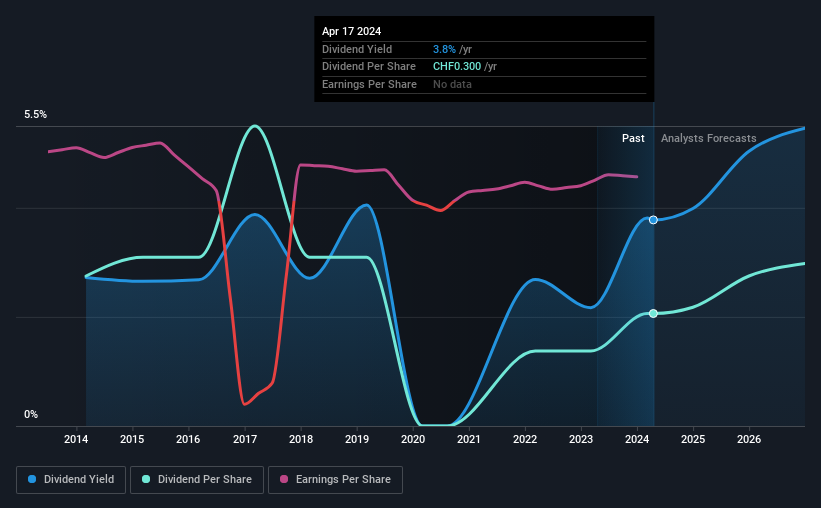Toggle the Earnings Per Share legend button

335,480
